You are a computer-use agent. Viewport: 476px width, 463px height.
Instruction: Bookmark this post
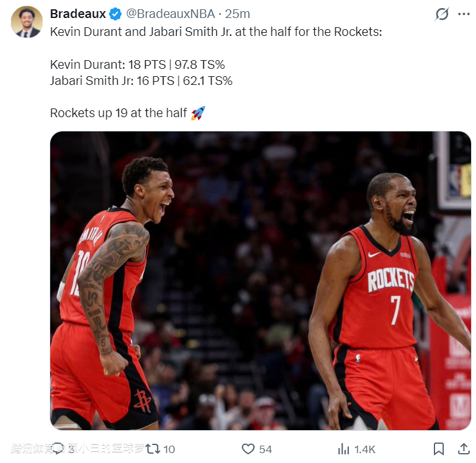pos(439,449)
